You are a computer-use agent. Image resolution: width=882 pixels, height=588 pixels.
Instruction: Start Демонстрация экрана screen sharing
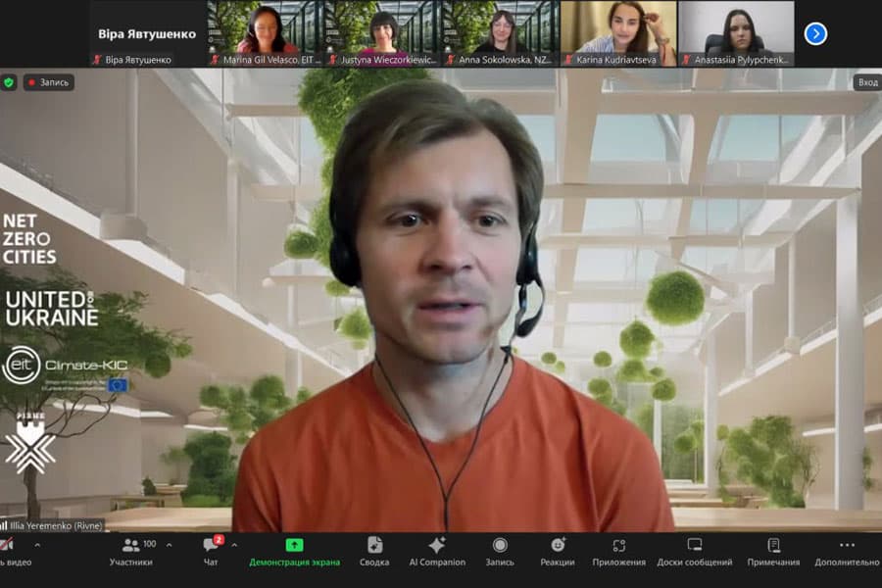coord(294,552)
